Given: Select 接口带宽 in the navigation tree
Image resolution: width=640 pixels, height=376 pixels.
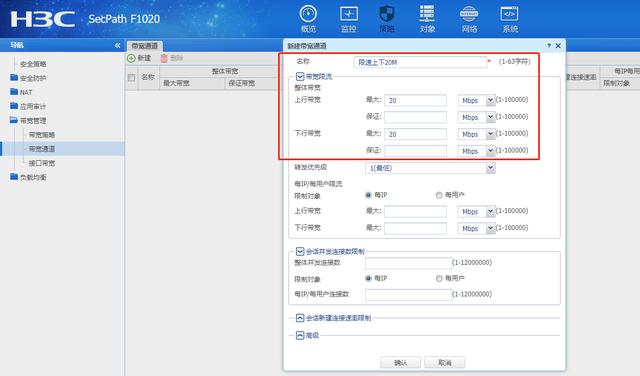Looking at the screenshot, I should click(x=42, y=163).
